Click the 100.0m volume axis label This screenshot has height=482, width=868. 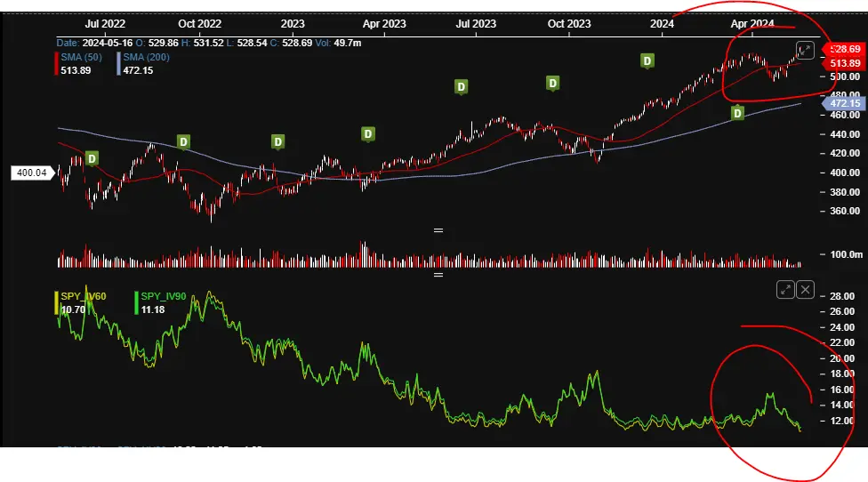point(847,254)
